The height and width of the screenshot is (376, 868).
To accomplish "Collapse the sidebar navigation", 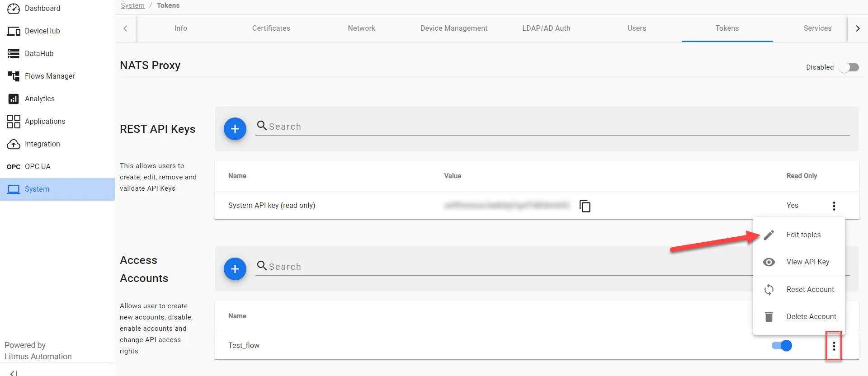I will coord(14,373).
